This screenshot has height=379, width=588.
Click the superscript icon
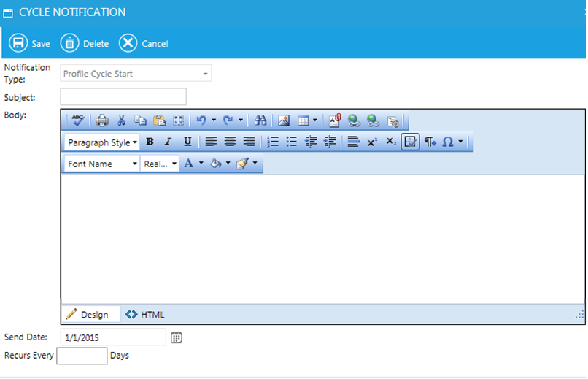click(x=372, y=142)
